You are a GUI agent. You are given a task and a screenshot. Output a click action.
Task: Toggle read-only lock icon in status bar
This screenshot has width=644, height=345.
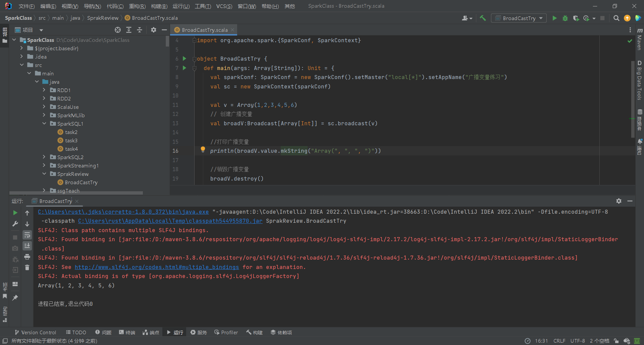pyautogui.click(x=616, y=341)
